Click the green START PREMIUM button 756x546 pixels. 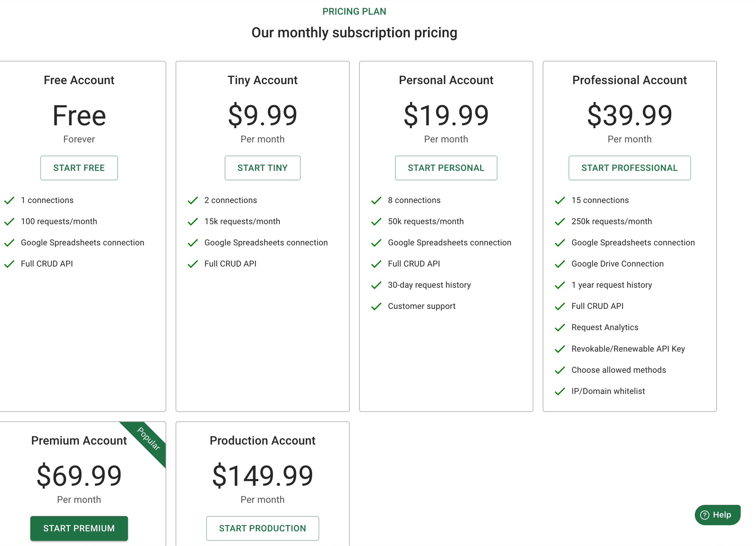tap(79, 528)
